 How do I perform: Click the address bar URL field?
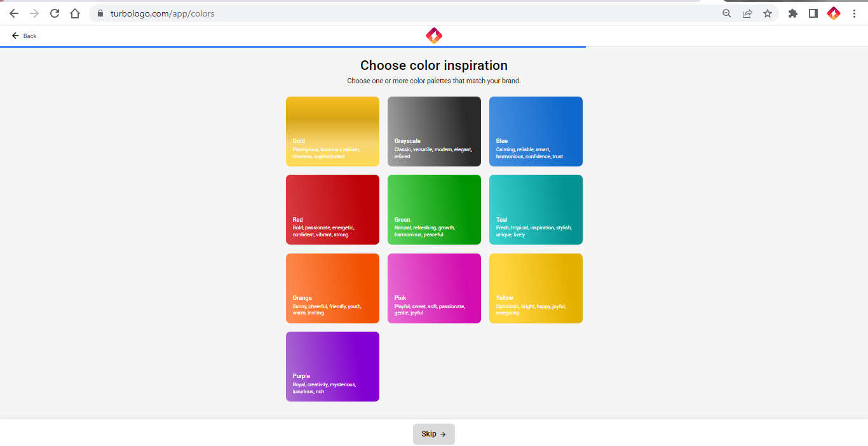point(407,13)
